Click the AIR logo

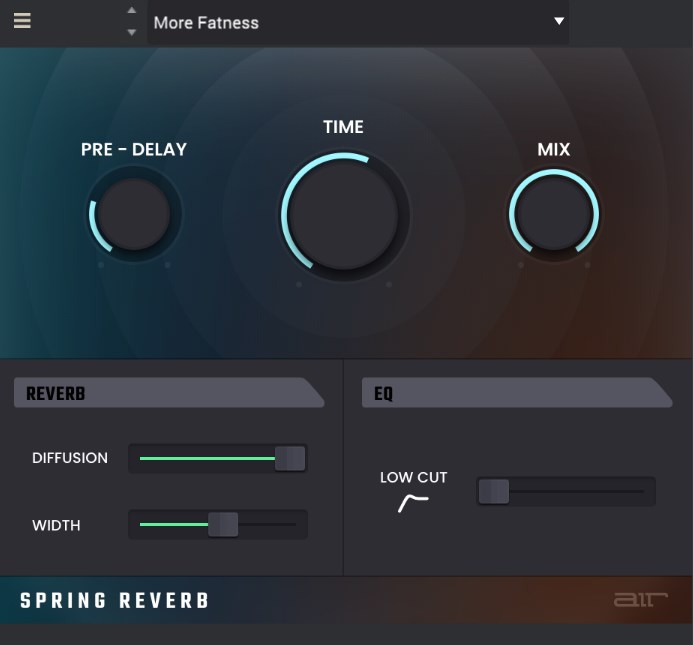640,600
